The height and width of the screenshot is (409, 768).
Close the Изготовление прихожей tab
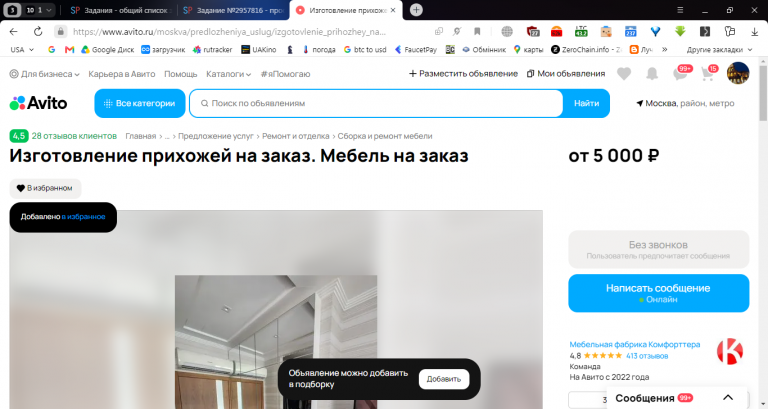[x=393, y=10]
